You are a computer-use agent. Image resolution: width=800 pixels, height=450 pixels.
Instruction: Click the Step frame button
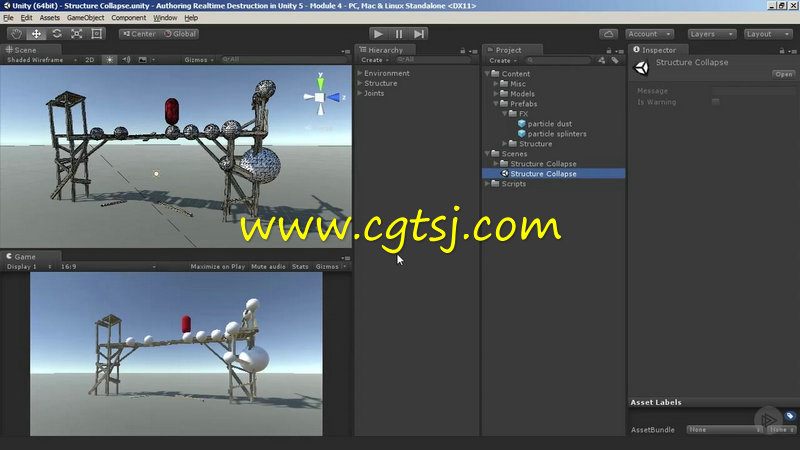pos(419,34)
